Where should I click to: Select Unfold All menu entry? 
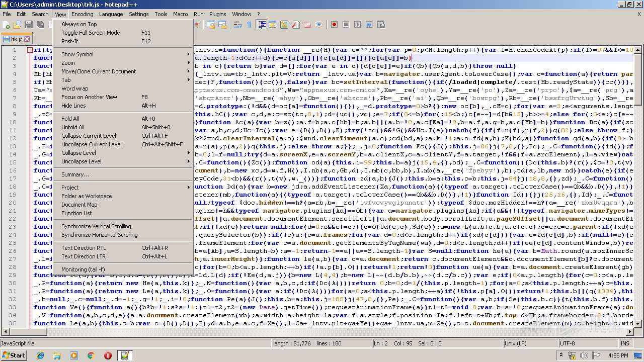click(123, 127)
